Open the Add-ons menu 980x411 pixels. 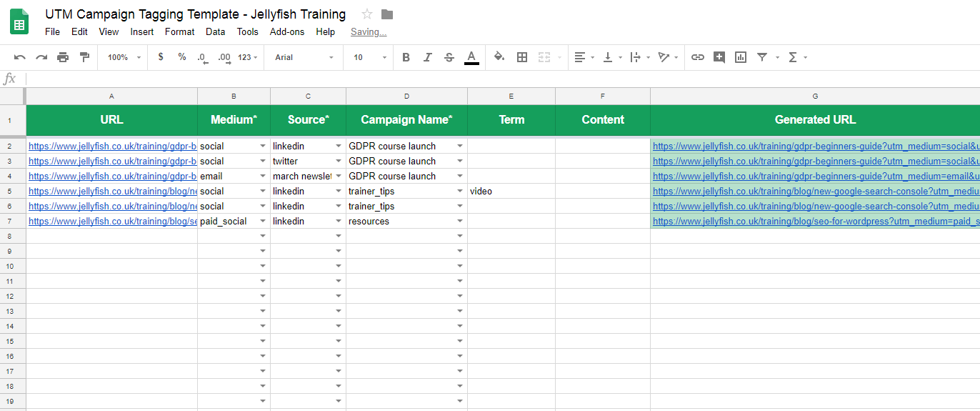(x=286, y=31)
